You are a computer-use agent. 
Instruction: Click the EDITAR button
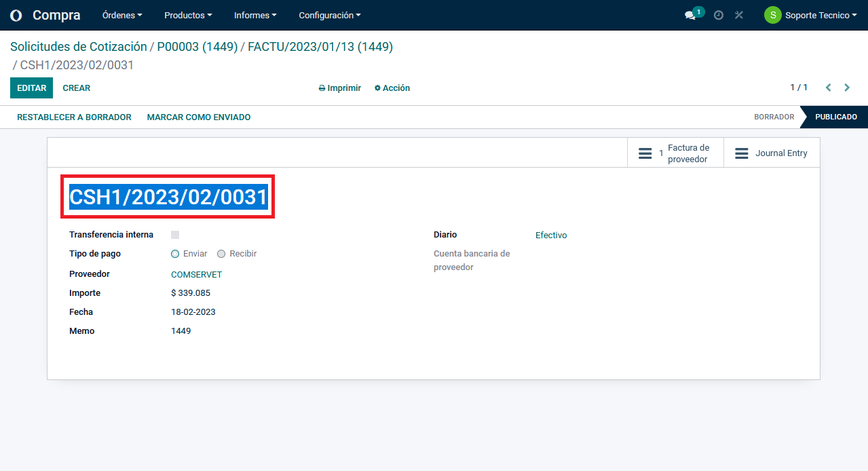coord(31,88)
